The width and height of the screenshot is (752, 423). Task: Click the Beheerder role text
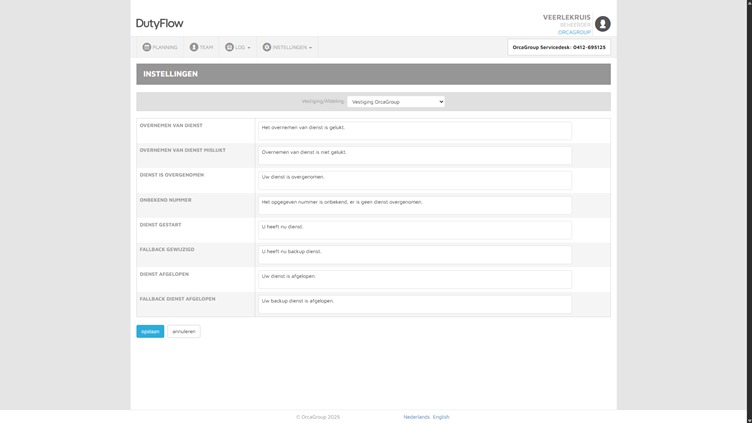575,25
